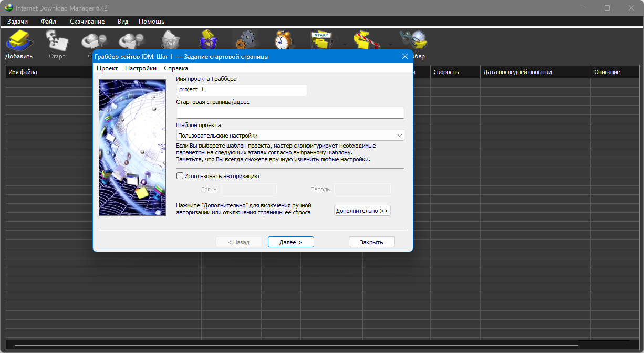Open options via the gears icon
Screen dimensions: 644x353
click(245, 40)
